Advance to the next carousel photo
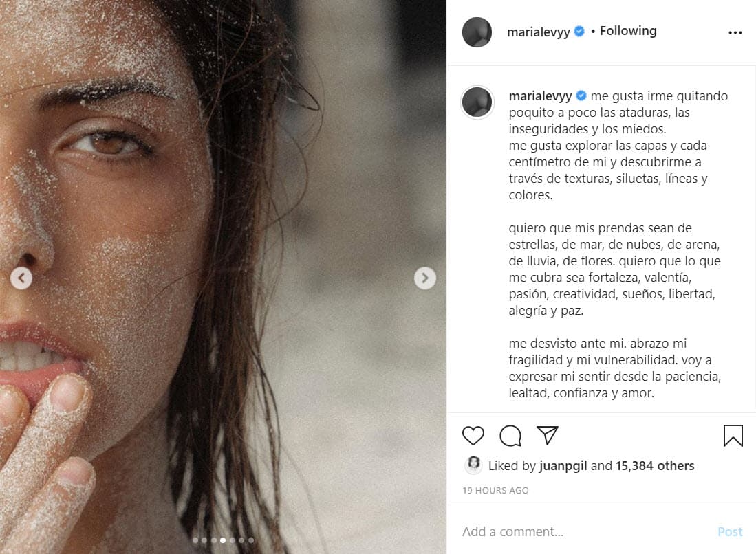This screenshot has height=554, width=756. pyautogui.click(x=425, y=278)
